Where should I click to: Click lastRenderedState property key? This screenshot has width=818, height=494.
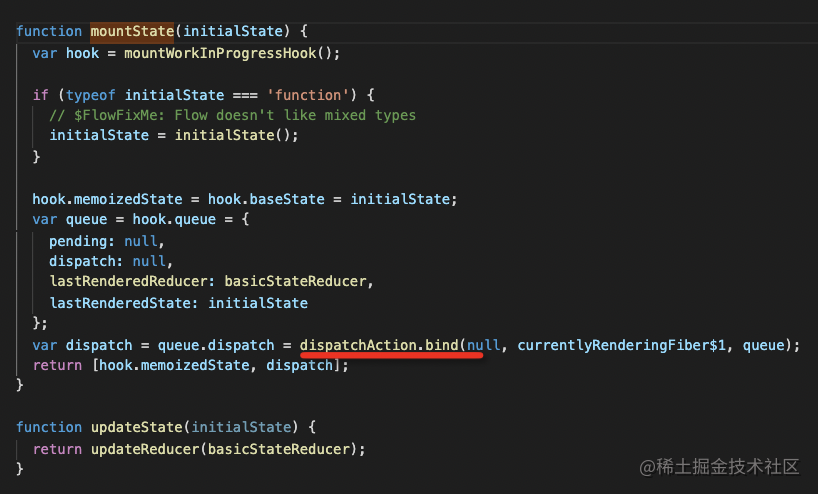pos(120,303)
